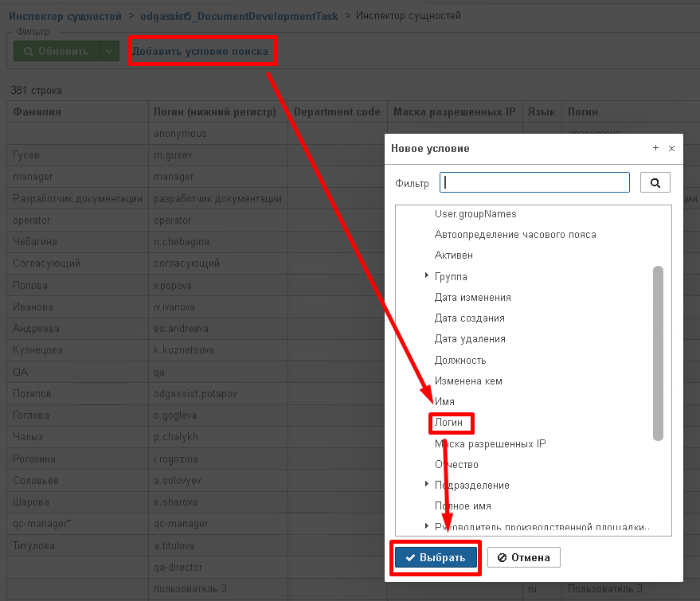The image size is (700, 601).
Task: Select Разработчик документации surname cell
Action: coord(77,198)
